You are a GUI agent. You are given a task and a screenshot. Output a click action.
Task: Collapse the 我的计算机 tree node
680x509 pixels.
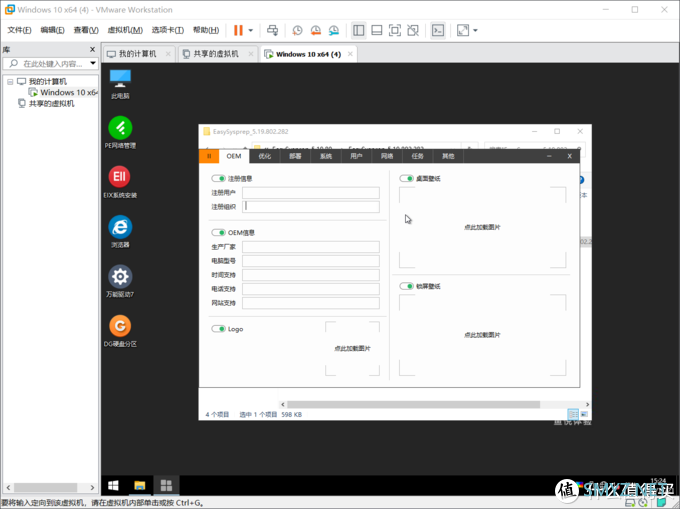click(9, 81)
